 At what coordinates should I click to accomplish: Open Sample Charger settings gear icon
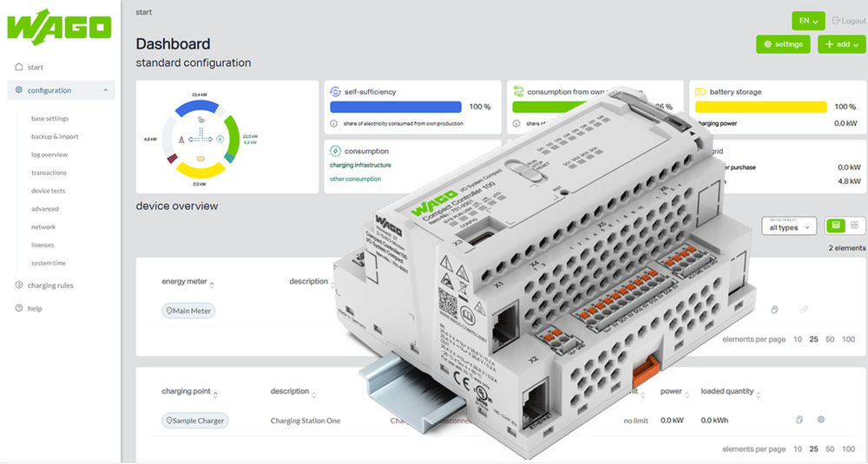[x=820, y=420]
